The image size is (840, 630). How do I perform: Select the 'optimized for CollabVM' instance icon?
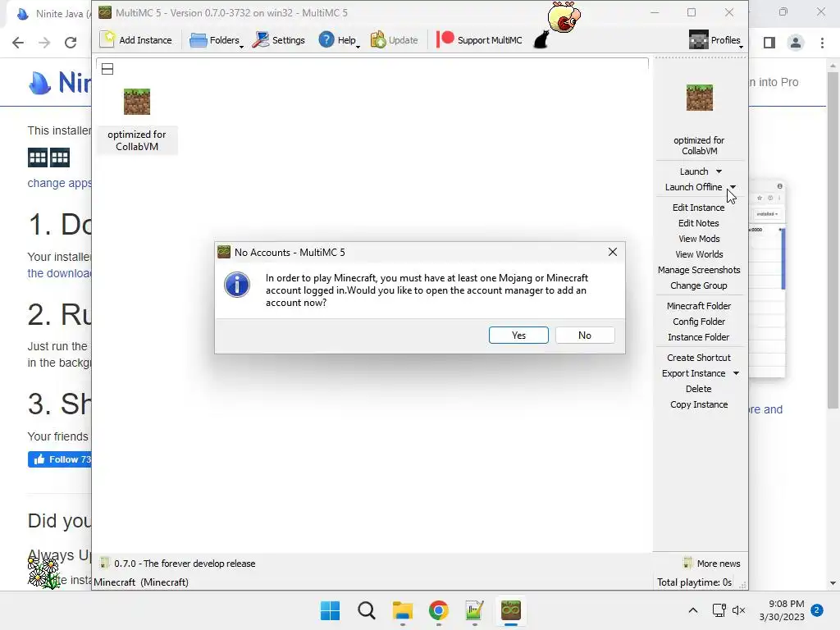137,102
